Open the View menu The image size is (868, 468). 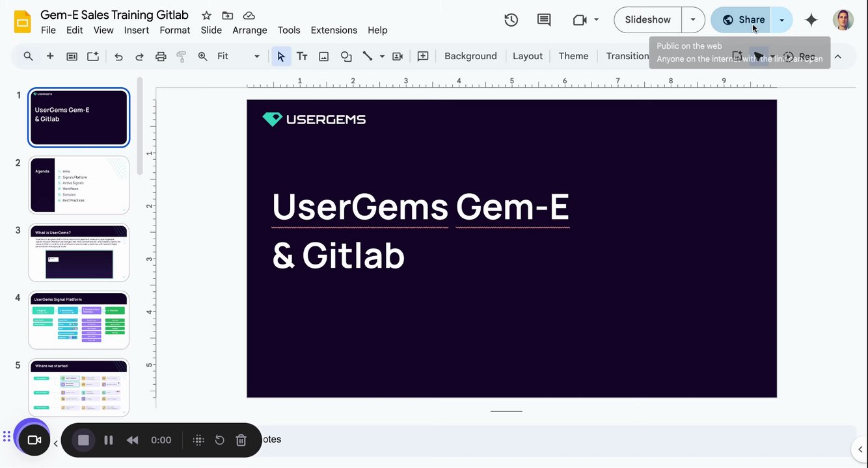pos(103,31)
